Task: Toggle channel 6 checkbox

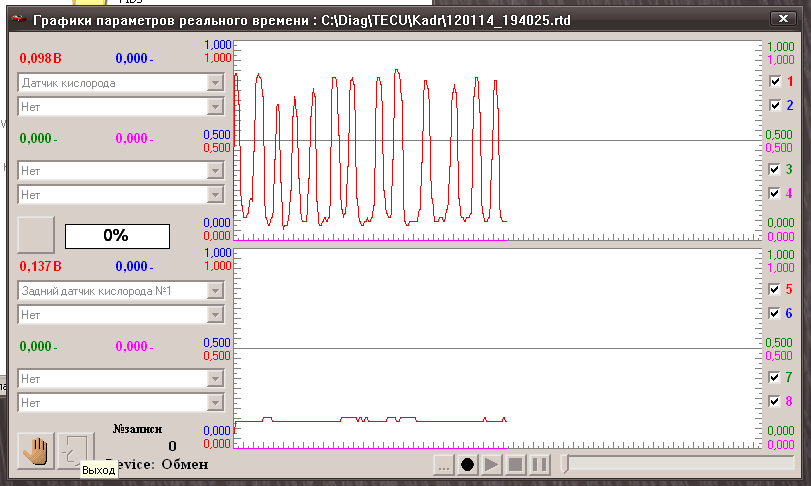Action: (774, 313)
